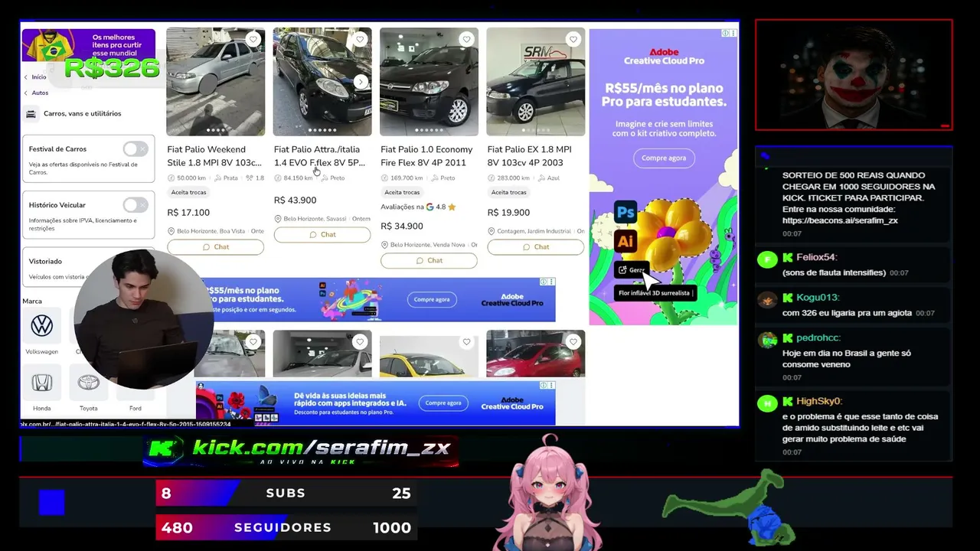Viewport: 980px width, 551px height.
Task: Open the silver Palio Weekend photo
Action: pyautogui.click(x=216, y=82)
